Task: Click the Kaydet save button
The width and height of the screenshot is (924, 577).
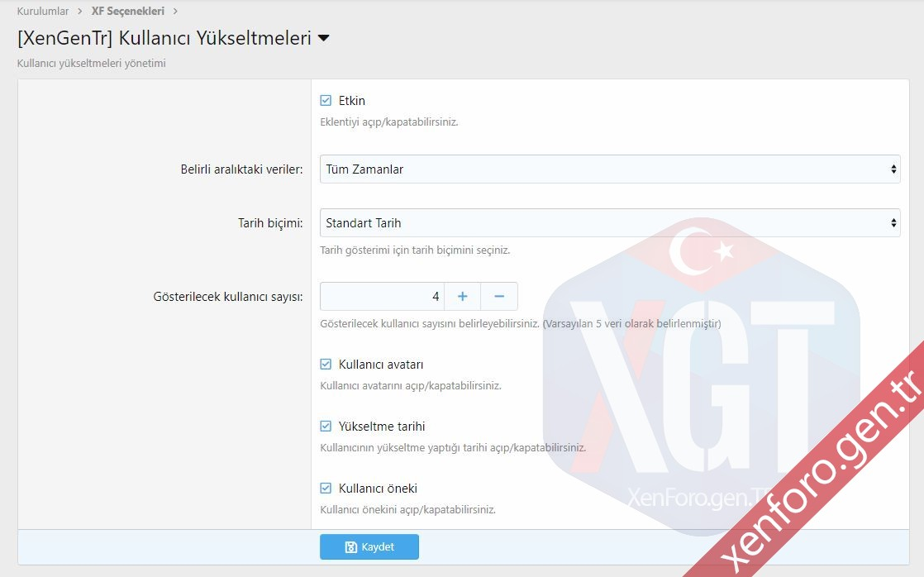Action: (369, 547)
